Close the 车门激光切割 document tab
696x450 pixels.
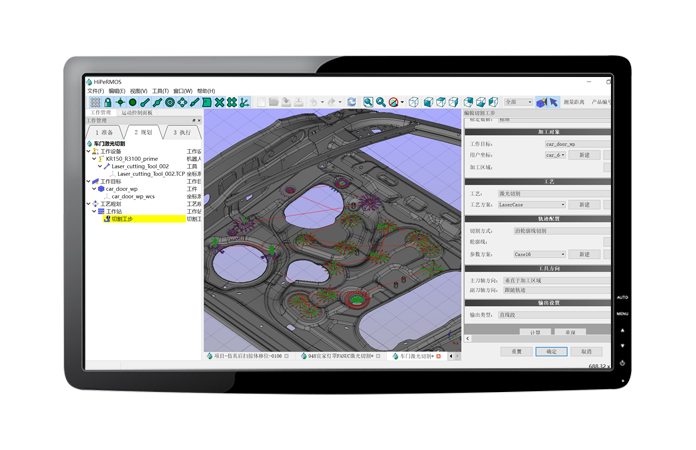point(439,356)
